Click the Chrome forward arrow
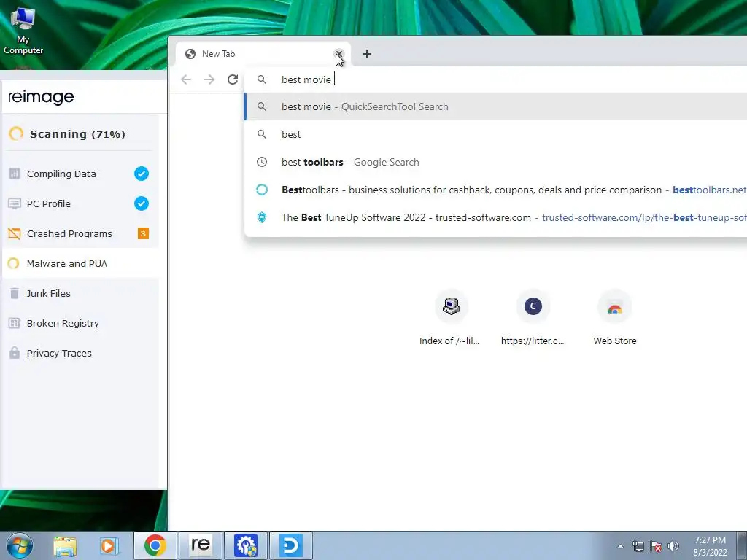This screenshot has width=747, height=560. (209, 79)
